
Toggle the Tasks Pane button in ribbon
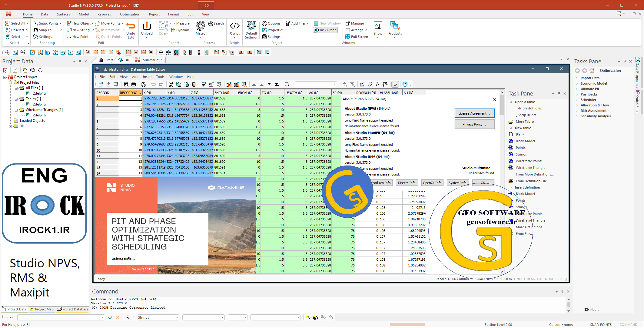(325, 30)
